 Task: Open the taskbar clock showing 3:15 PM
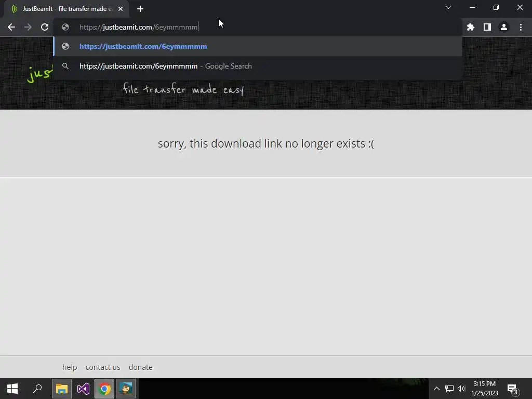point(485,389)
